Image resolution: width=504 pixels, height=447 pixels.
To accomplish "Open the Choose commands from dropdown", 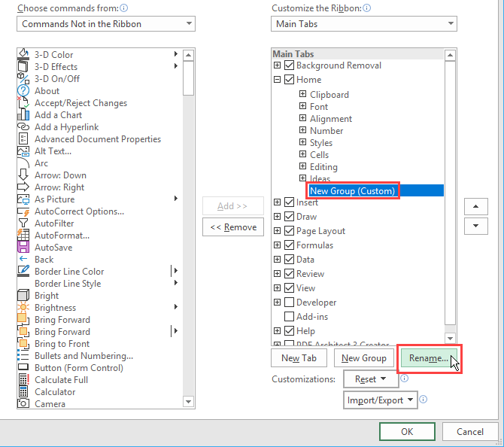I will [x=105, y=24].
